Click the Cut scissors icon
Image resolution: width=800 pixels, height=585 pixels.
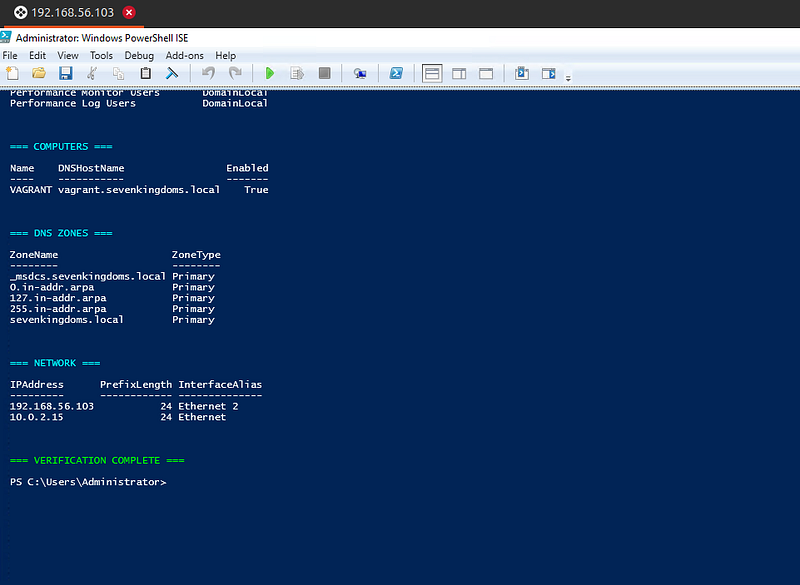tap(92, 73)
